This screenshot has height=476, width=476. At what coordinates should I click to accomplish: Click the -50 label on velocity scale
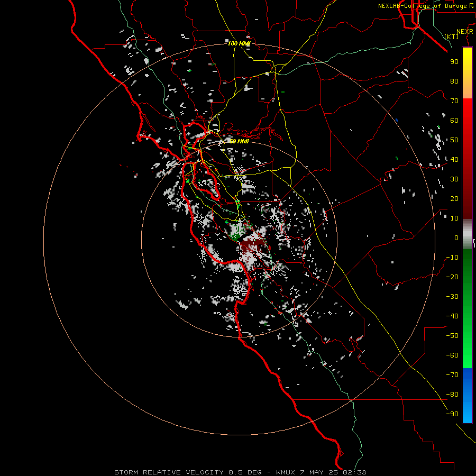[x=452, y=336]
